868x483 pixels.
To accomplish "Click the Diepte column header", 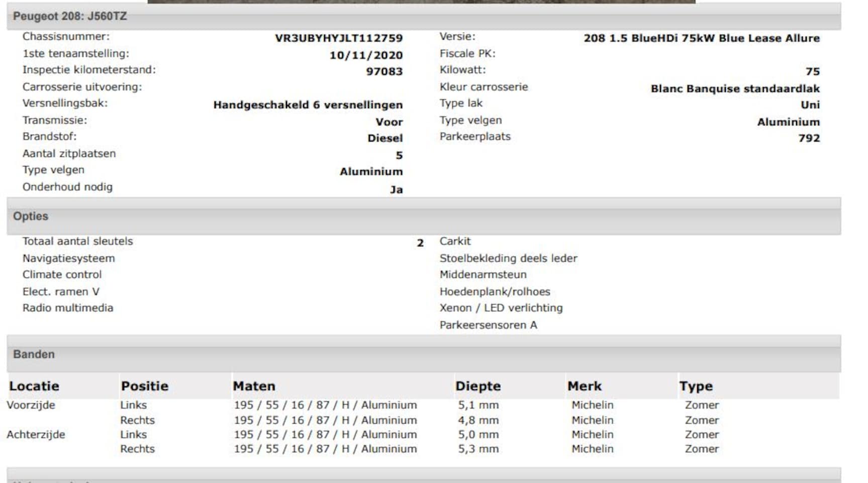I will [477, 386].
